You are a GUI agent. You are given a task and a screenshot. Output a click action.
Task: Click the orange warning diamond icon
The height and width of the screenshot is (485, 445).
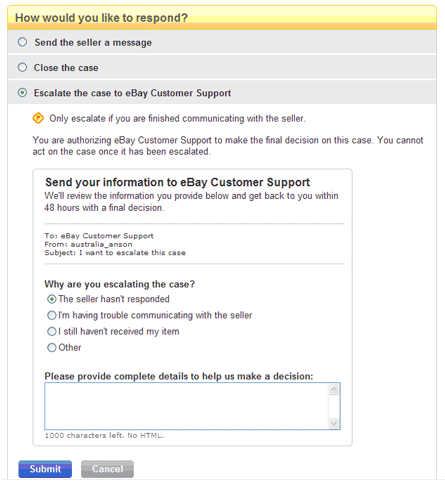click(x=38, y=118)
